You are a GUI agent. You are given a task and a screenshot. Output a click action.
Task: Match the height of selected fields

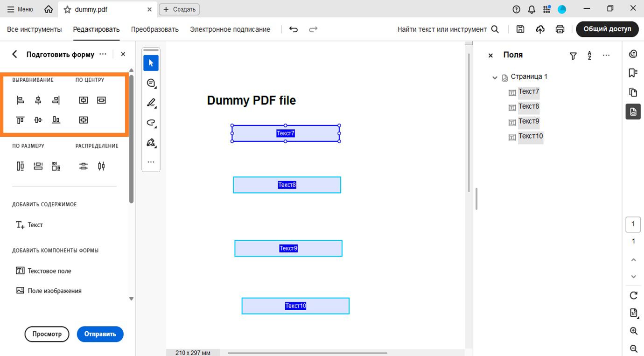pos(20,166)
